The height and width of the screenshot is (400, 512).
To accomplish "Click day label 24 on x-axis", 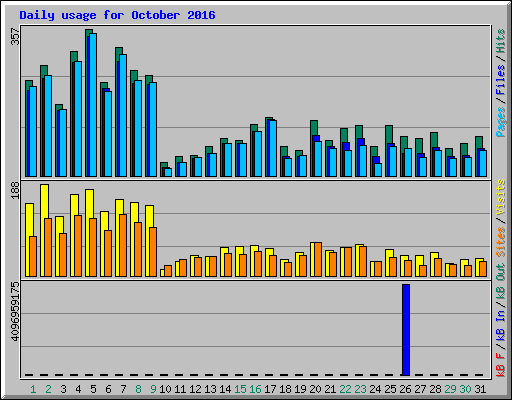I will click(x=375, y=389).
